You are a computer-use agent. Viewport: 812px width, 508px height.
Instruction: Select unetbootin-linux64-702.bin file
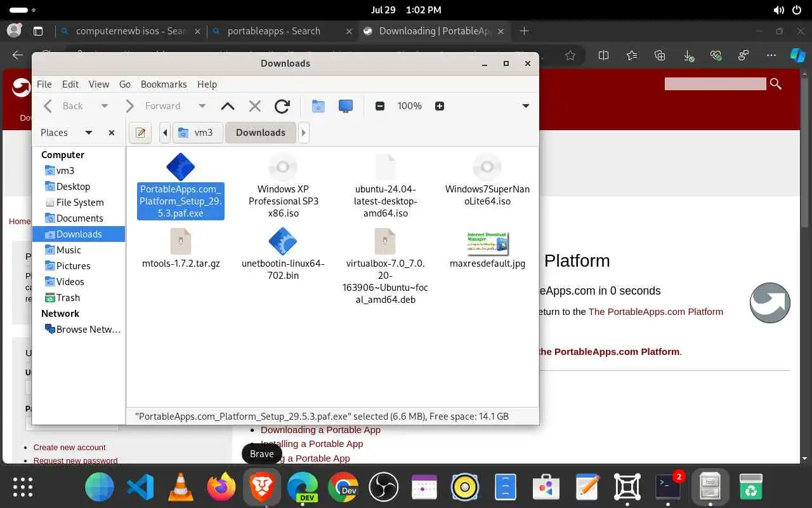[283, 255]
